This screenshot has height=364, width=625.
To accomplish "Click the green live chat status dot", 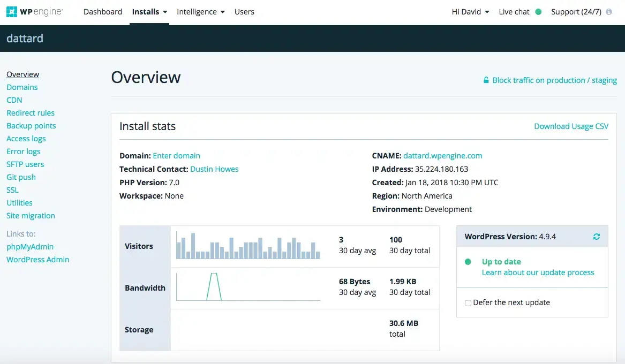I will tap(538, 12).
